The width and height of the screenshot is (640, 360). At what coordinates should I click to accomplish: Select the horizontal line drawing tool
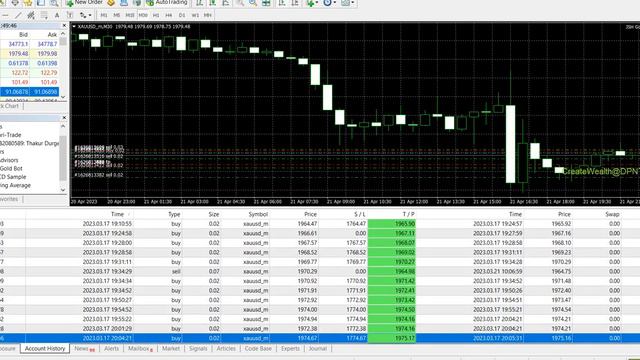(5, 15)
